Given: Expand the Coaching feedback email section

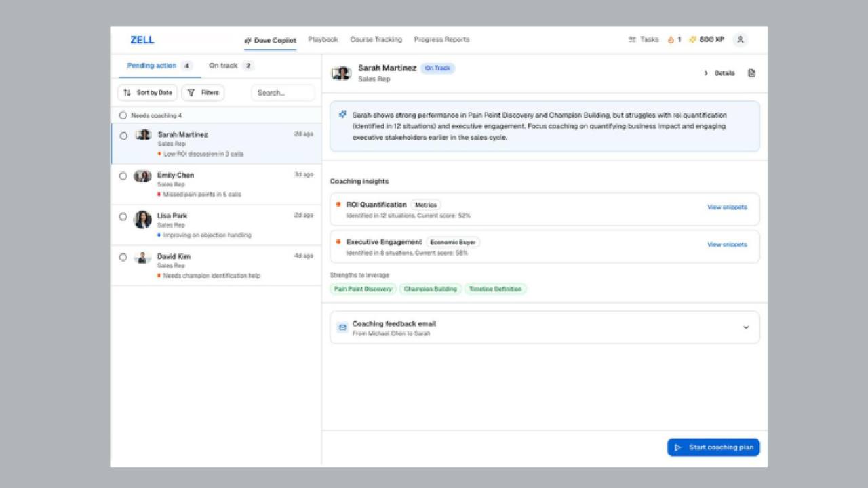Looking at the screenshot, I should [746, 327].
